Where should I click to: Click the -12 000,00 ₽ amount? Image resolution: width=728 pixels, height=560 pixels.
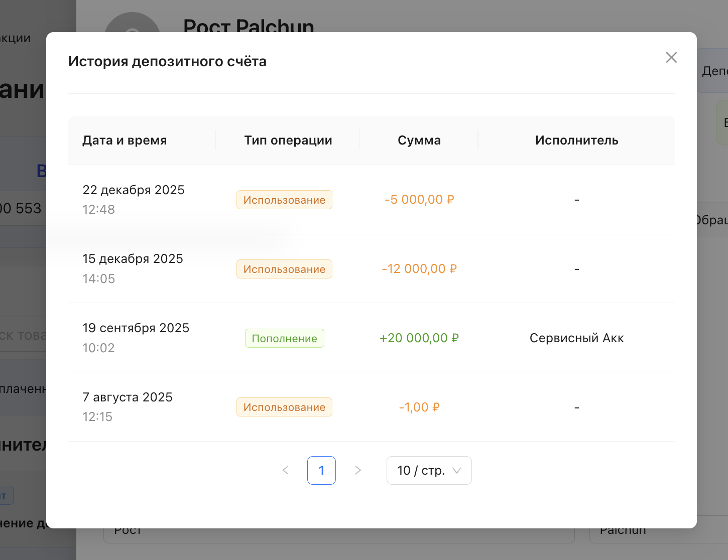click(419, 269)
